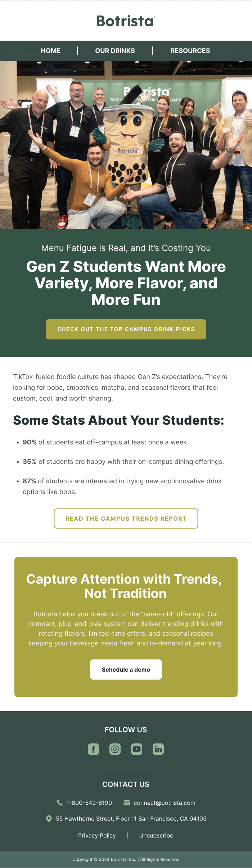Click the Hawthorne Street address text

click(x=131, y=819)
